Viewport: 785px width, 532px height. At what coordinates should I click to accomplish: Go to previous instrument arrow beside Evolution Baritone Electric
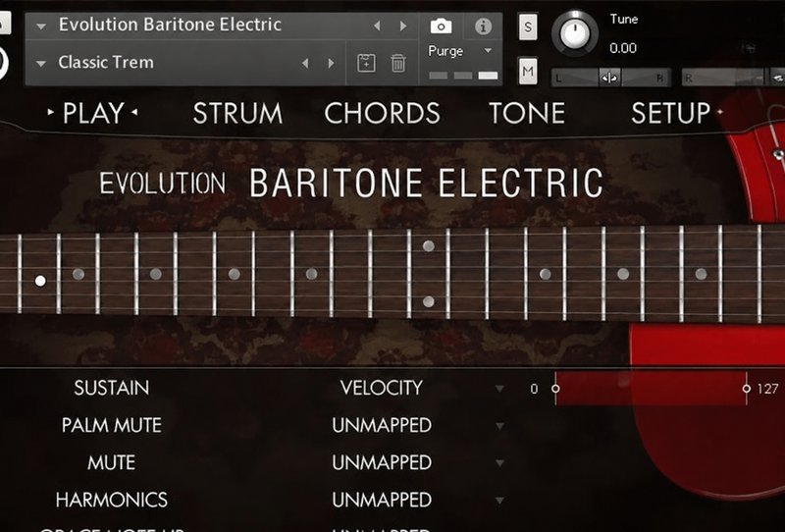pyautogui.click(x=377, y=26)
